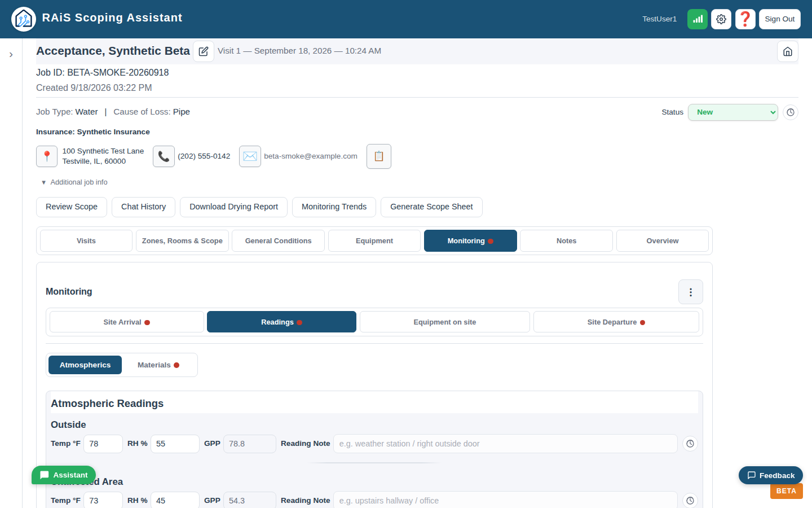Click the Outside Reading Note field
This screenshot has height=508, width=812.
click(x=505, y=444)
